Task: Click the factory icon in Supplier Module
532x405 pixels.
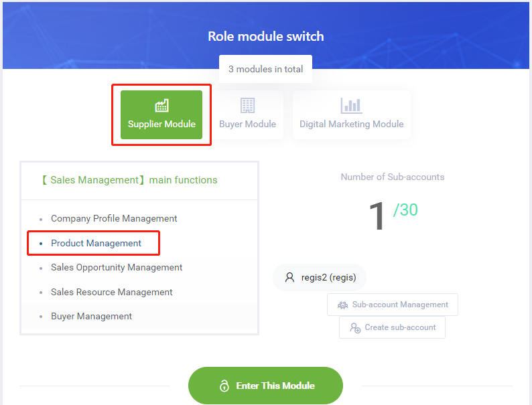Action: point(161,105)
